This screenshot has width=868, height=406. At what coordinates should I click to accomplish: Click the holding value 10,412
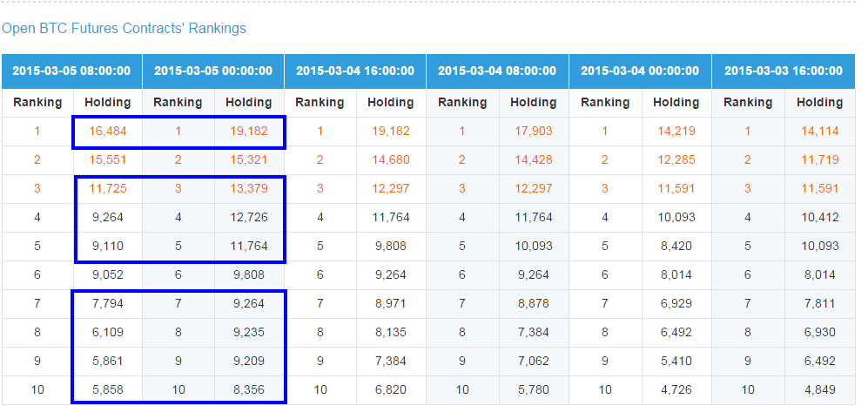click(x=820, y=218)
